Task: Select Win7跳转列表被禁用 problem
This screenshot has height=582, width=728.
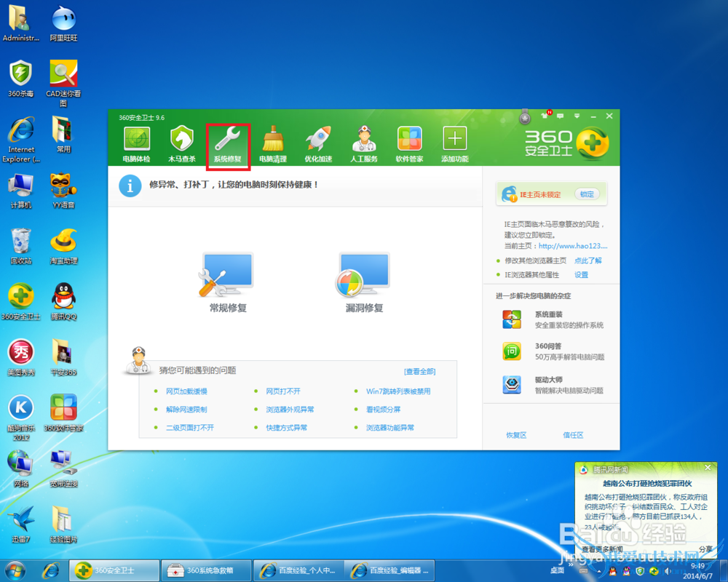Action: (398, 391)
